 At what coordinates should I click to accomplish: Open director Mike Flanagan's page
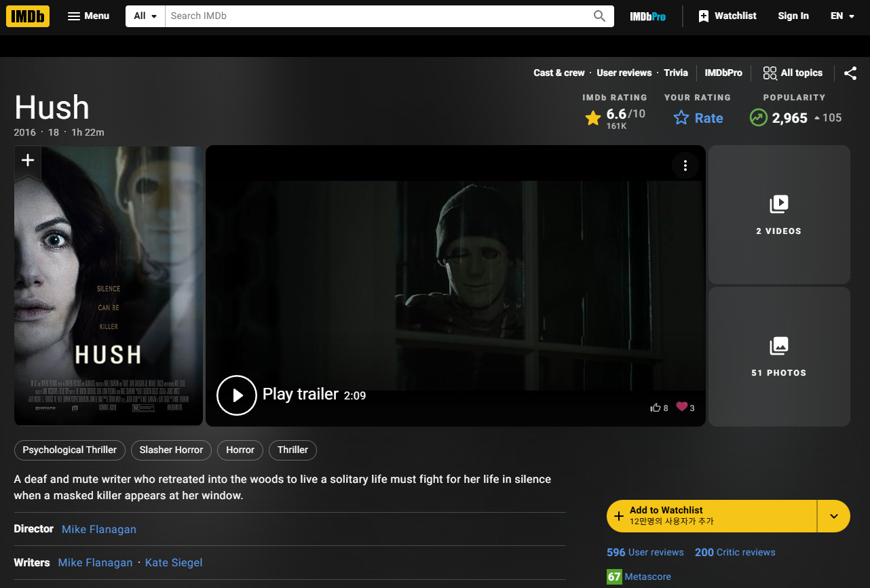(99, 529)
